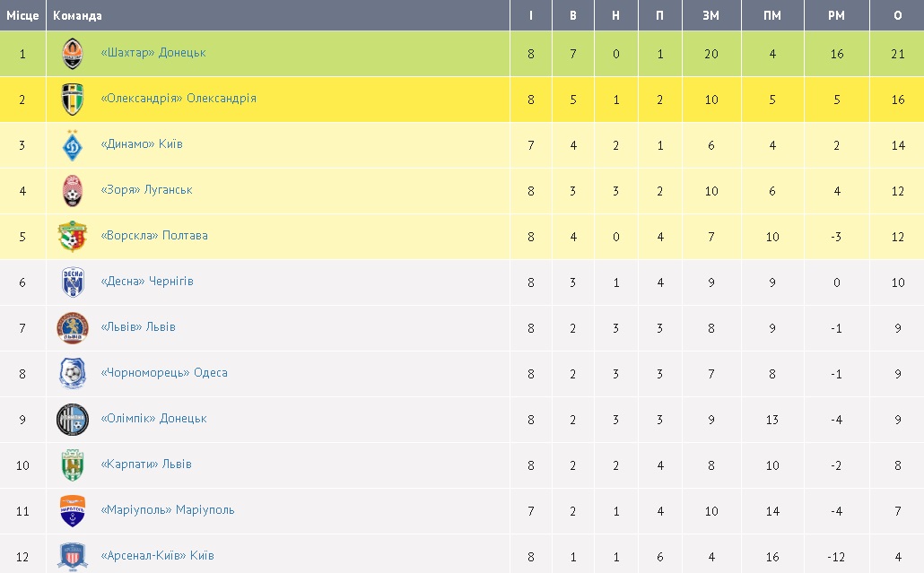Click the Shakhtar Donetsk club logo
The width and height of the screenshot is (924, 573).
tap(73, 54)
